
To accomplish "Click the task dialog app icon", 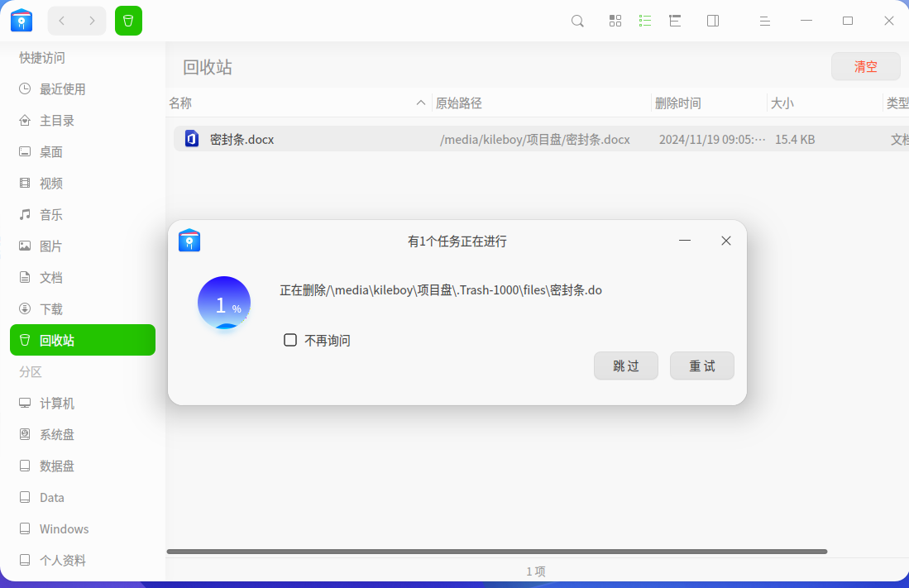I will pyautogui.click(x=189, y=240).
